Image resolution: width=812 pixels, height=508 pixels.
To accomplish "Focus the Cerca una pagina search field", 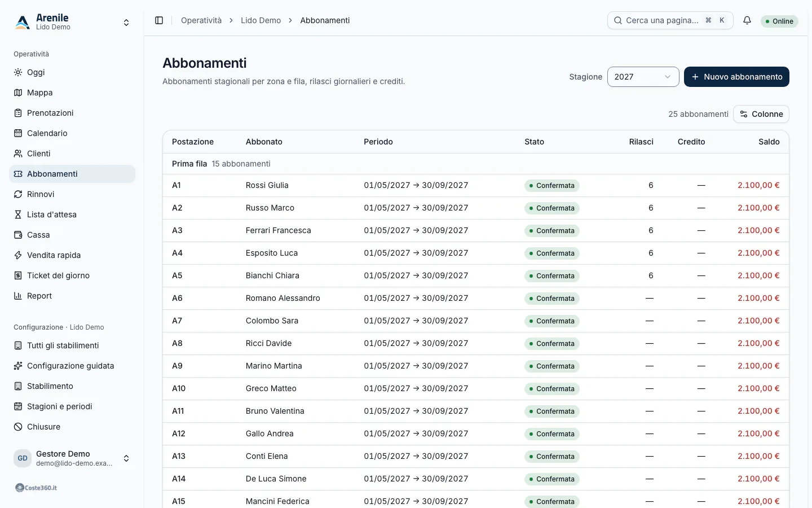I will click(670, 20).
